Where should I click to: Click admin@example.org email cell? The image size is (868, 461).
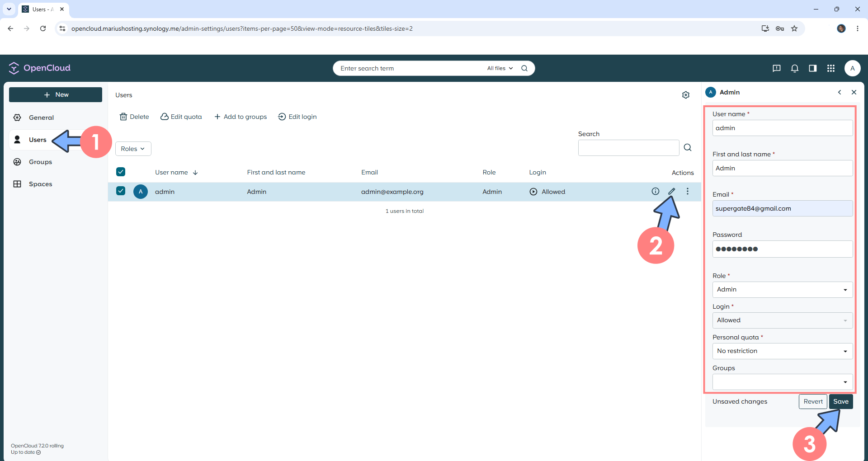(392, 192)
